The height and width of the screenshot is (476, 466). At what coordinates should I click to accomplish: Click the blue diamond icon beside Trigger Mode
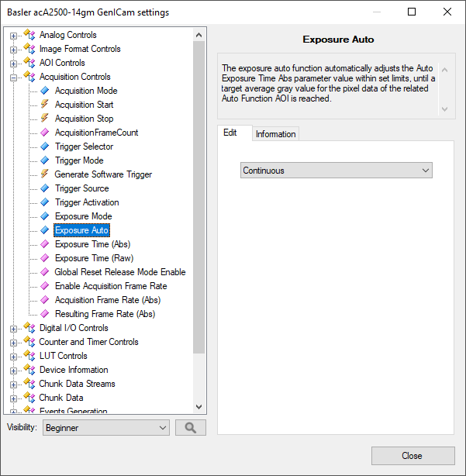pyautogui.click(x=44, y=160)
